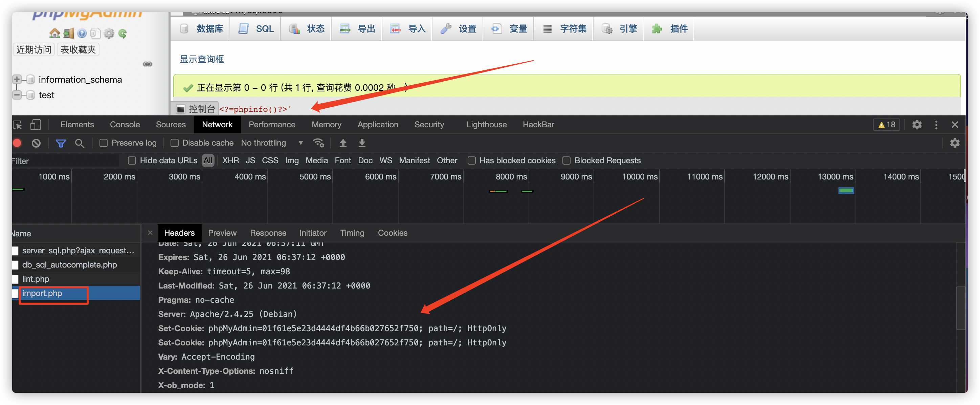Image resolution: width=980 pixels, height=405 pixels.
Task: Expand information_schema database tree
Action: [x=17, y=80]
